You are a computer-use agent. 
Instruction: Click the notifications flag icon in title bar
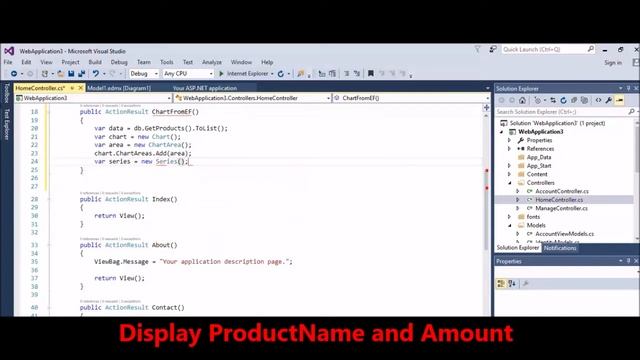pos(477,49)
